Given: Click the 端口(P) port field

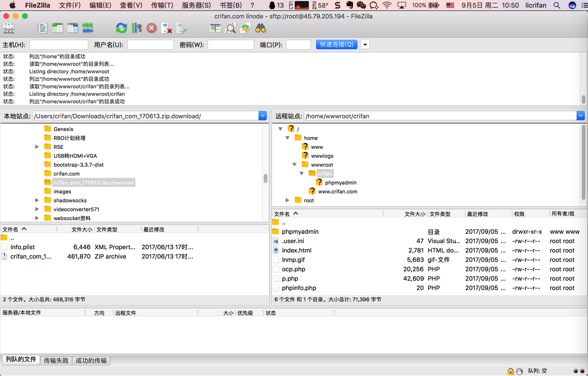Looking at the screenshot, I should [x=298, y=45].
